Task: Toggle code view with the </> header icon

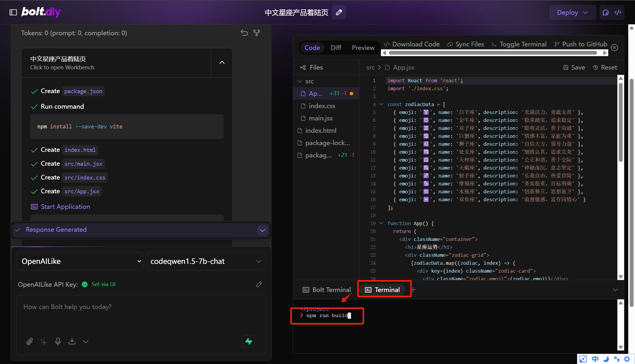Action: point(618,12)
